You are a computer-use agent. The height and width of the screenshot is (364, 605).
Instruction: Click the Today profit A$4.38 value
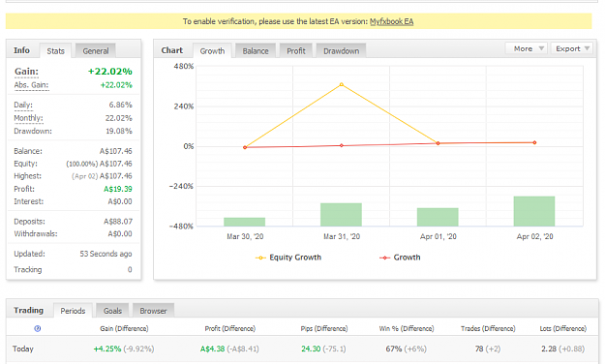(x=212, y=349)
